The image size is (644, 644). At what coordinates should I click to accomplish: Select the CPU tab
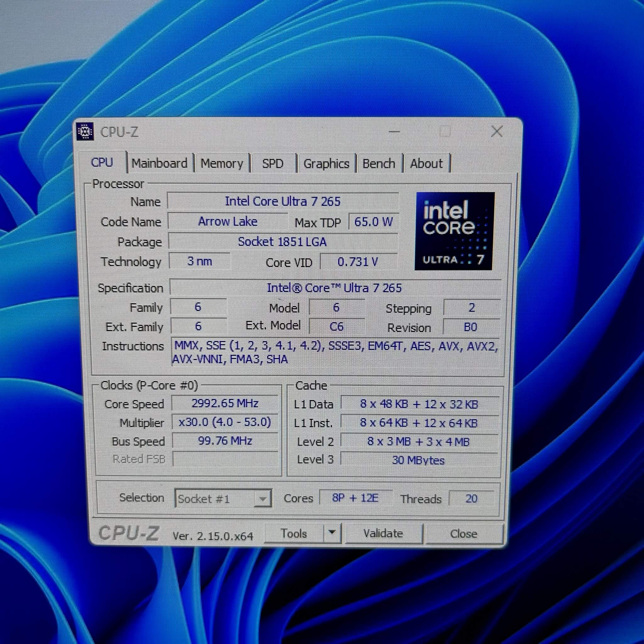[x=102, y=162]
